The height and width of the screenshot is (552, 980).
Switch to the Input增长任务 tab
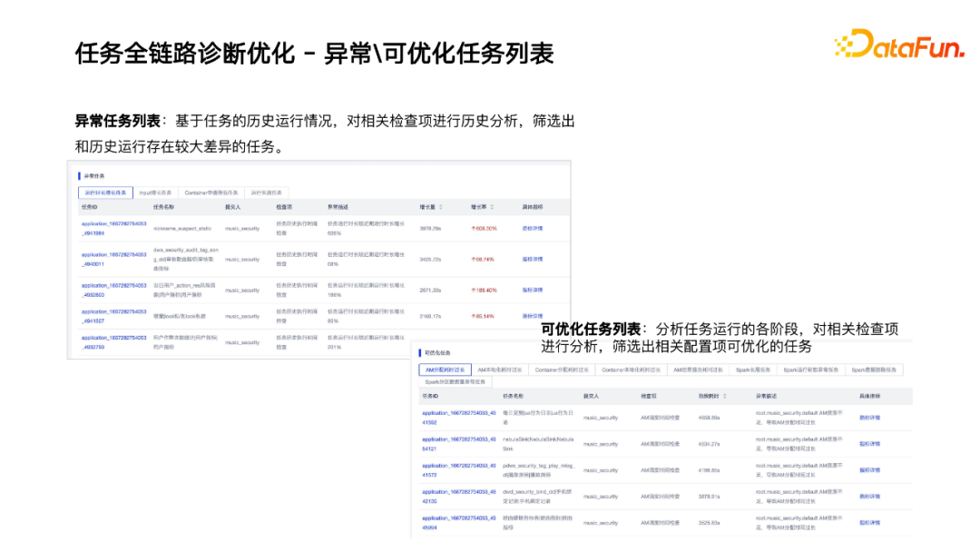click(x=154, y=192)
